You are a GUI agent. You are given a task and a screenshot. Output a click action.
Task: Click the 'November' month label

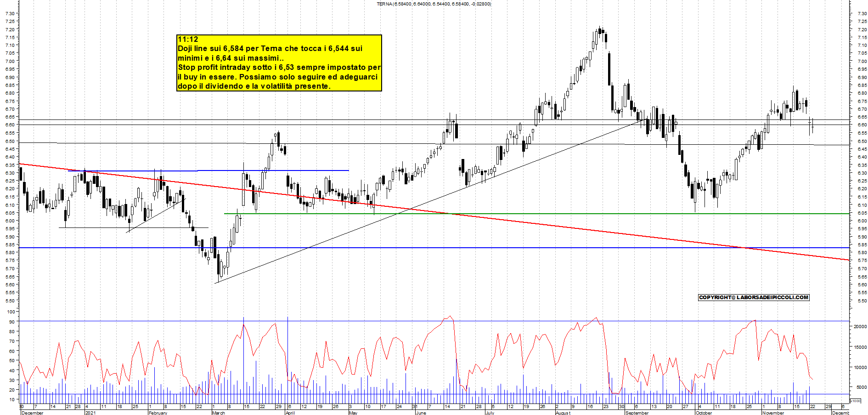click(x=773, y=413)
